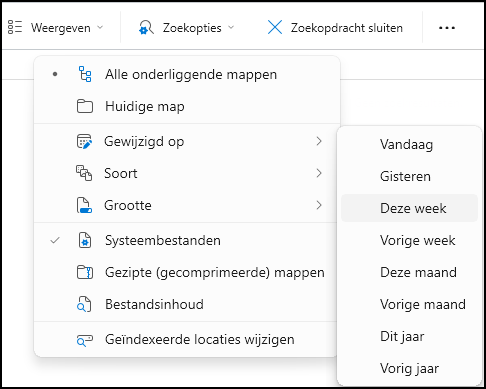Click the Zoekopties search gear icon
Screen dimensions: 486x389
click(146, 27)
